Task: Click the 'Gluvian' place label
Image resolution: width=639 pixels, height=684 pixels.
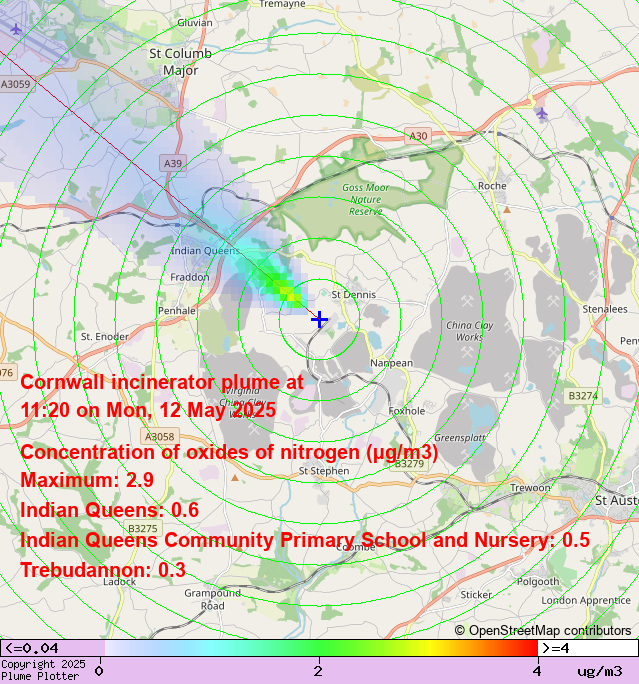Action: [x=195, y=23]
